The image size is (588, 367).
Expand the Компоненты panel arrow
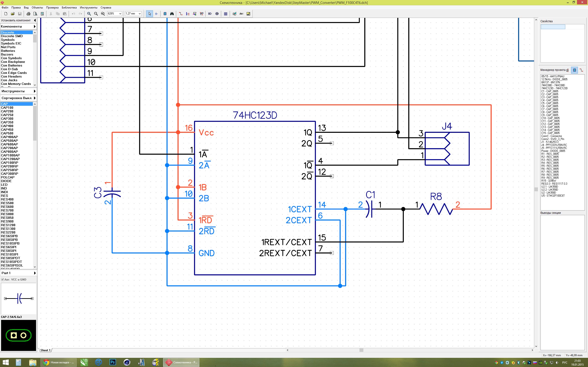click(34, 26)
